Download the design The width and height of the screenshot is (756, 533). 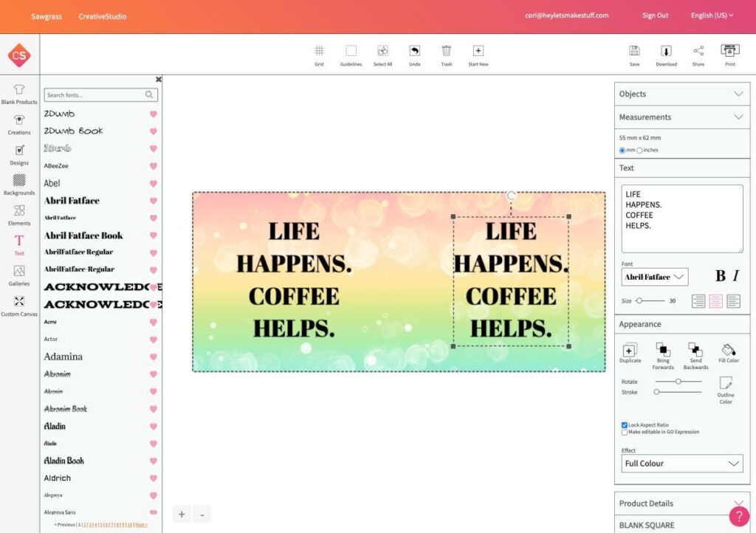667,55
